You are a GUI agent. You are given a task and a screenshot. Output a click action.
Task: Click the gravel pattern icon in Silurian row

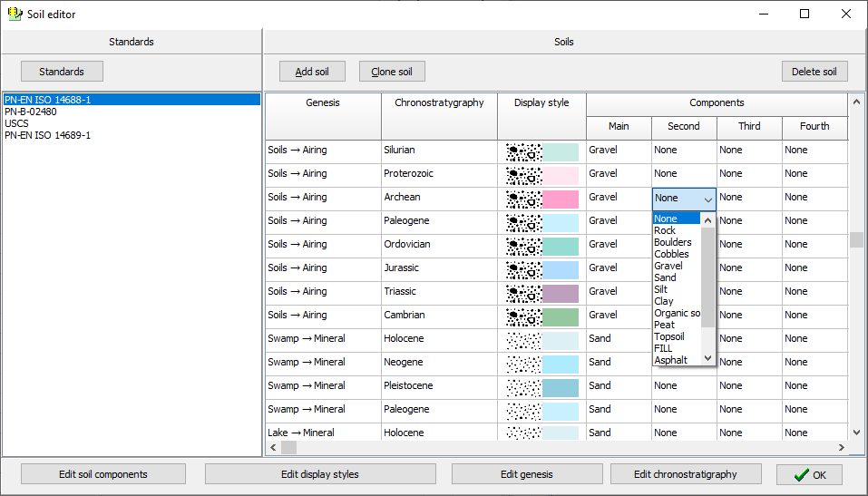point(523,151)
